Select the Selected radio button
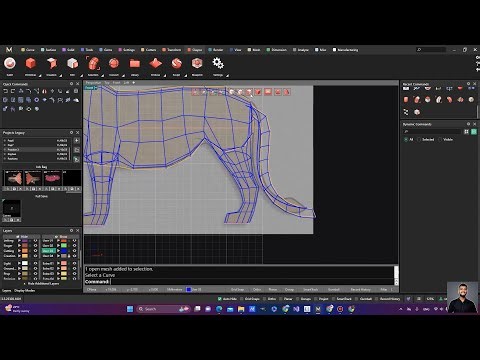The width and height of the screenshot is (480, 360). (x=419, y=139)
